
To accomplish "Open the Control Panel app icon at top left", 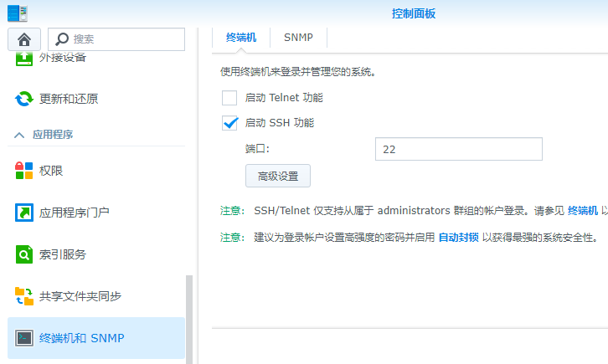I will tap(17, 13).
